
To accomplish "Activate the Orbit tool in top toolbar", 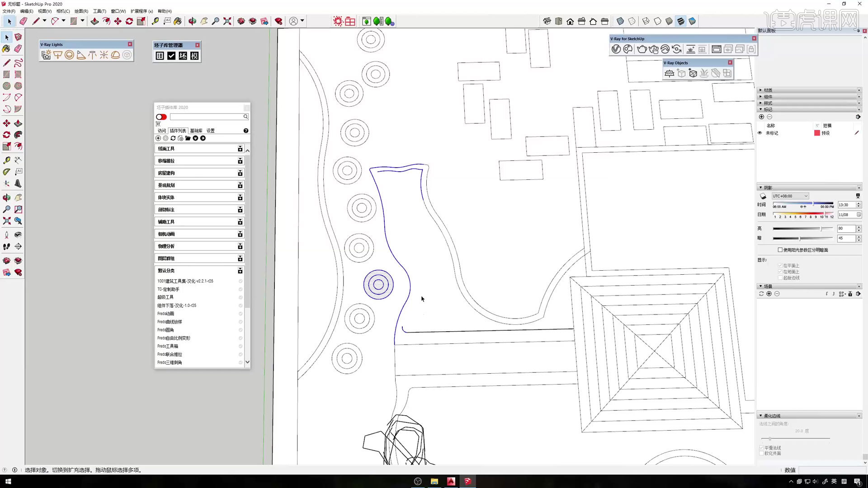I will point(193,21).
